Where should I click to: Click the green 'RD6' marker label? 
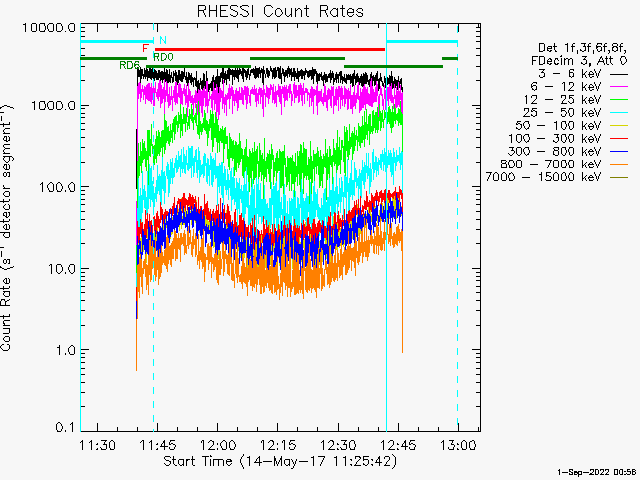(x=130, y=65)
